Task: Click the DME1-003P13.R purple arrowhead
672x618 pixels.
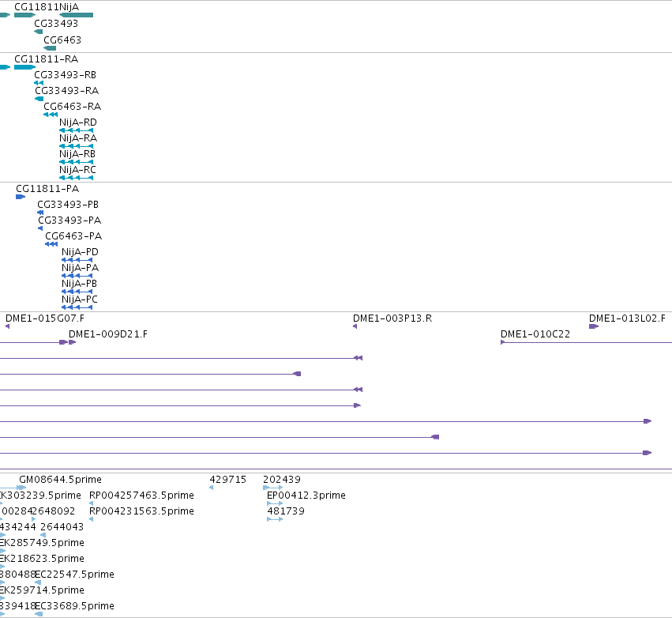Action: click(355, 326)
